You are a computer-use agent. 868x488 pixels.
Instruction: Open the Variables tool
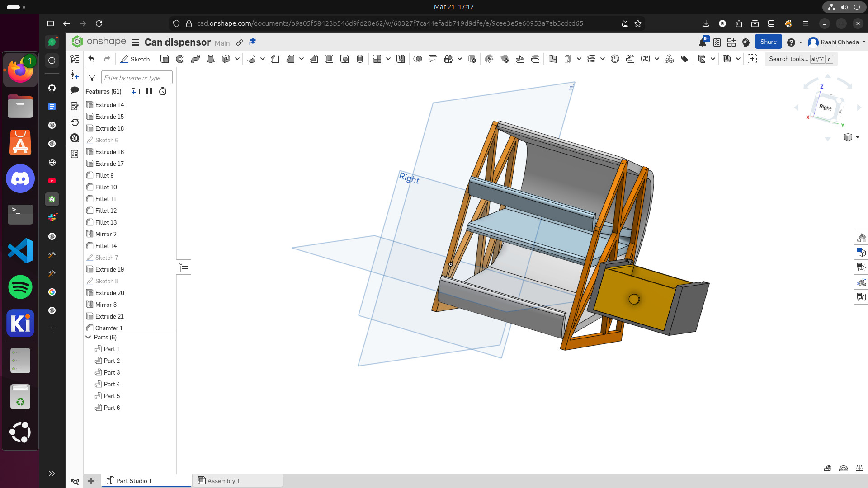click(644, 59)
